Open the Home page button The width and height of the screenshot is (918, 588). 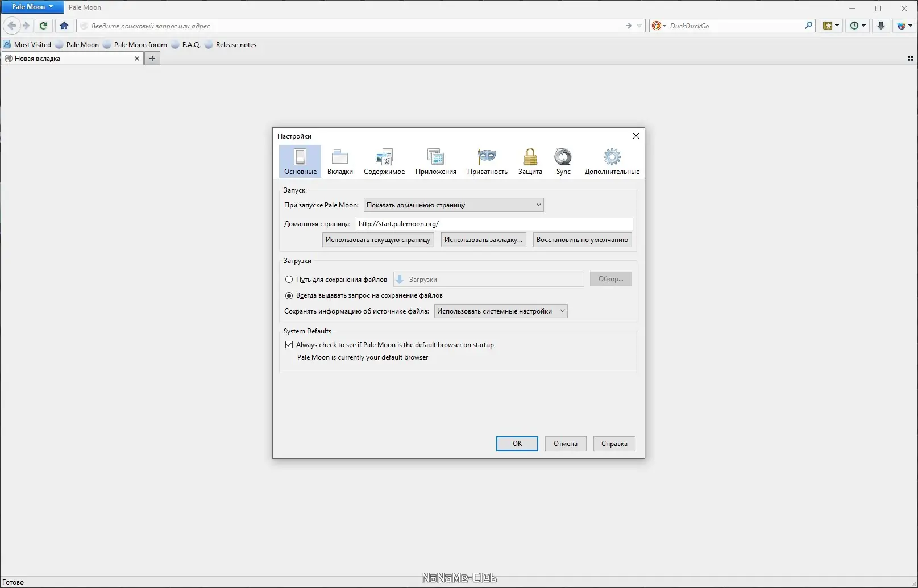64,26
